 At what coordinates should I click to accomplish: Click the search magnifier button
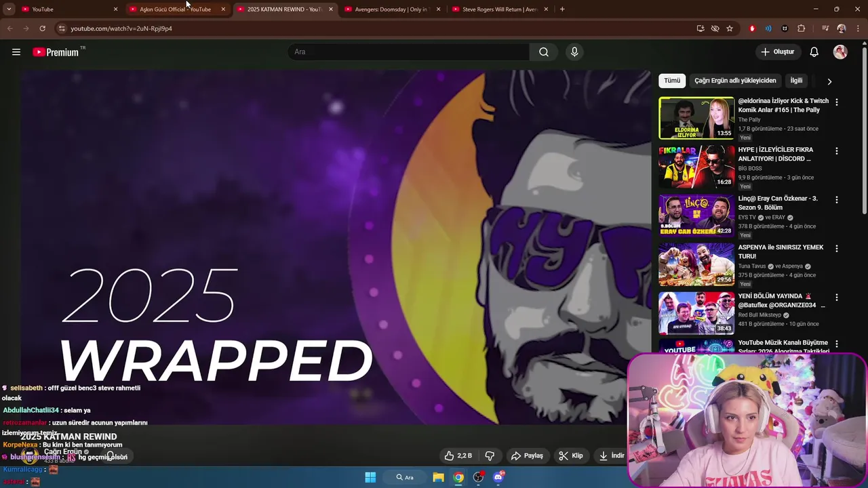tap(544, 52)
